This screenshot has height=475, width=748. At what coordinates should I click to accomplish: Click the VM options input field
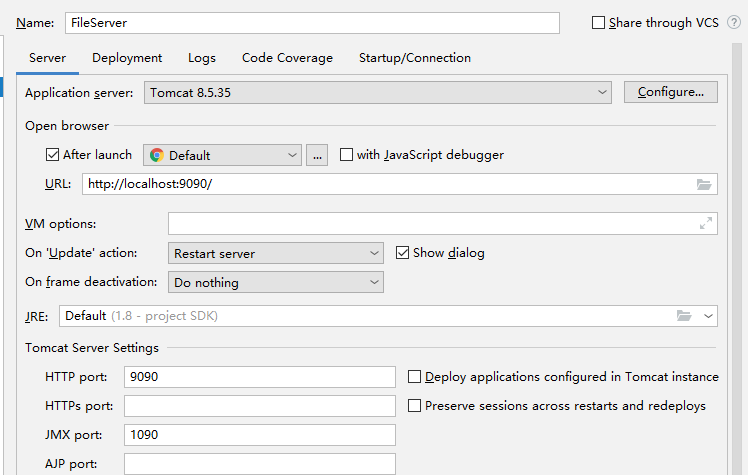(443, 224)
